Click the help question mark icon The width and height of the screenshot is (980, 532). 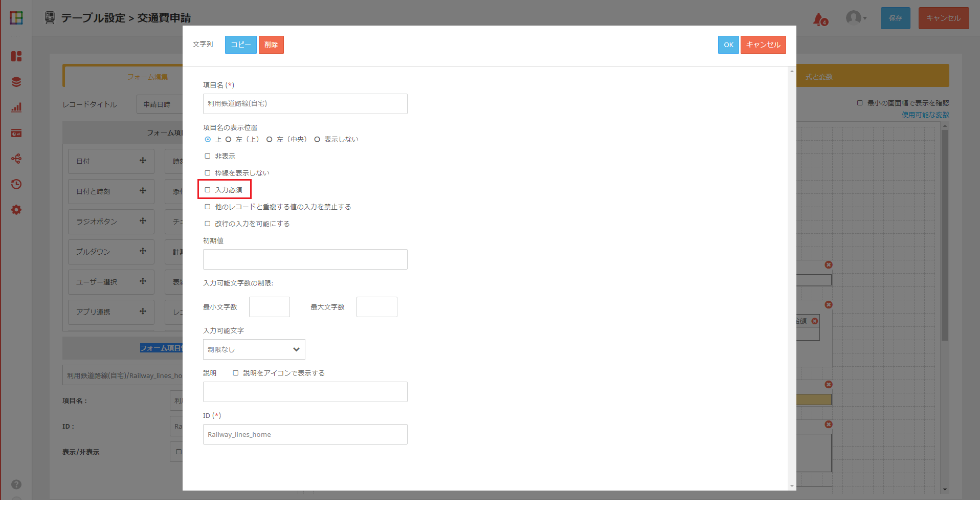16,484
